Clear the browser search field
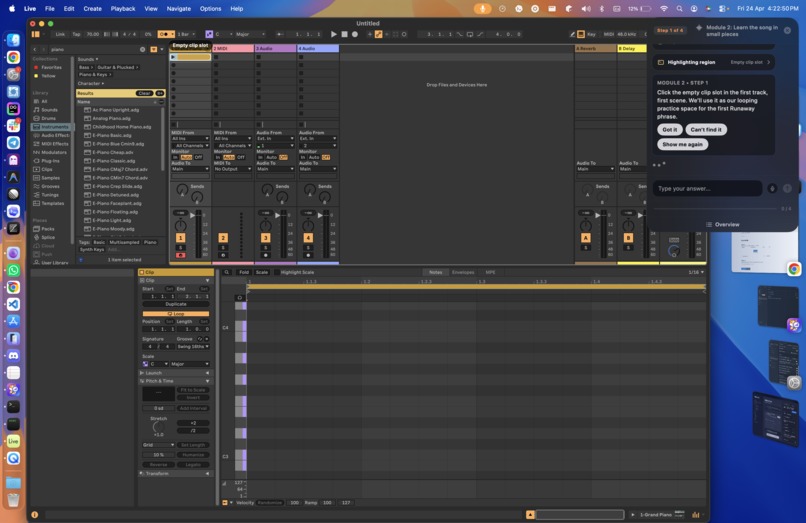Image resolution: width=806 pixels, height=523 pixels. pos(142,49)
